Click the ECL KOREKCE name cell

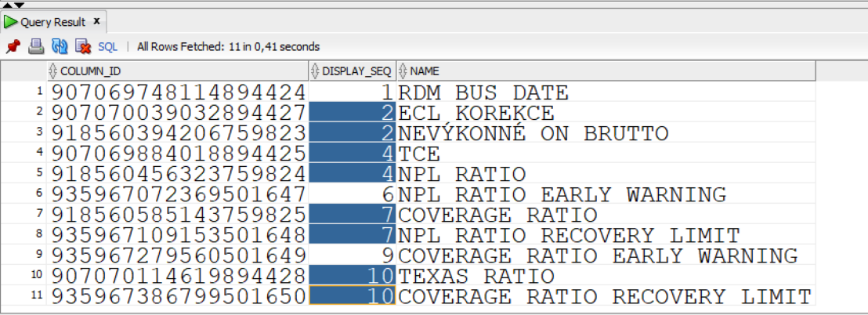point(606,112)
